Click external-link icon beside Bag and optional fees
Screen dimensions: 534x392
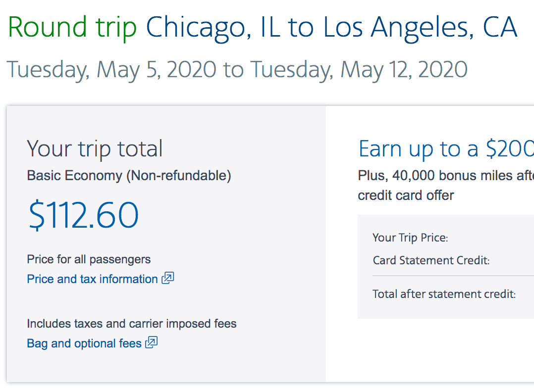click(151, 343)
